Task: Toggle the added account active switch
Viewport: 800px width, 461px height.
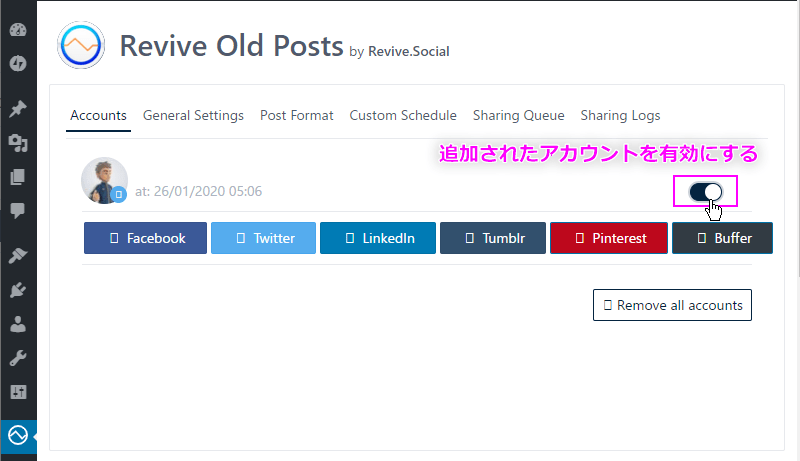Action: (706, 192)
